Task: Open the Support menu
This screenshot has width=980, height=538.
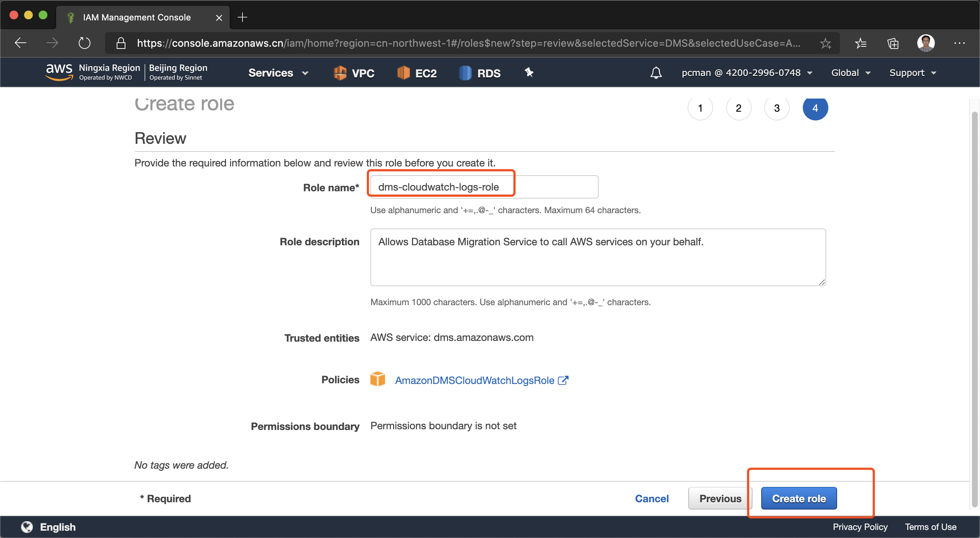Action: coord(912,73)
